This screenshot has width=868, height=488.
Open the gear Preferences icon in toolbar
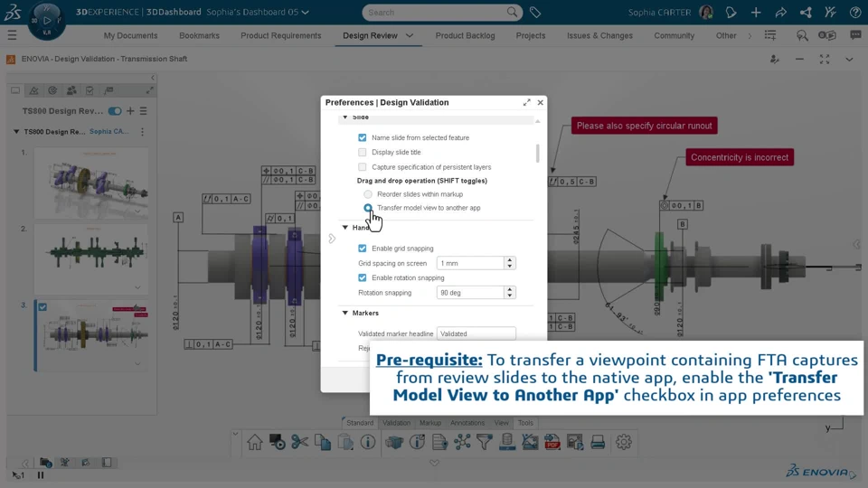click(623, 442)
